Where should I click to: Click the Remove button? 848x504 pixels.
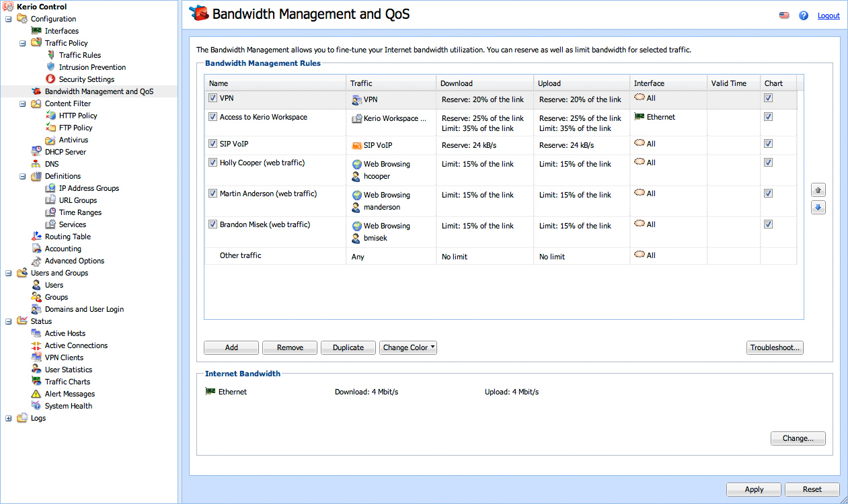click(290, 347)
